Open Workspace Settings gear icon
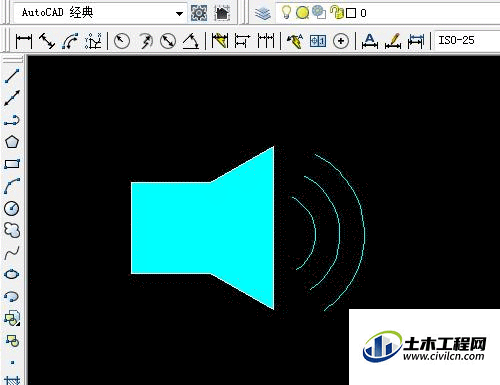The width and height of the screenshot is (500, 385). (199, 13)
